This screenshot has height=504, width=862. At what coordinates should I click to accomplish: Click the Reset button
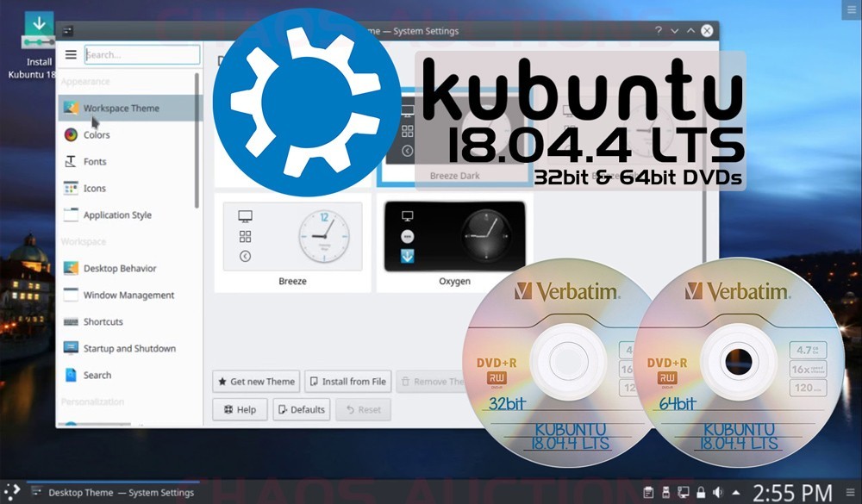pos(364,409)
